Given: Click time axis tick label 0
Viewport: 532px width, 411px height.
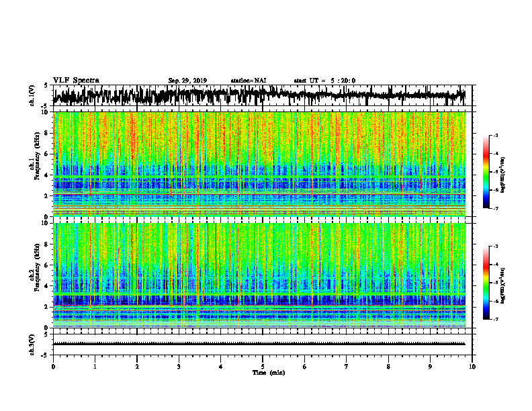Looking at the screenshot, I should [53, 367].
